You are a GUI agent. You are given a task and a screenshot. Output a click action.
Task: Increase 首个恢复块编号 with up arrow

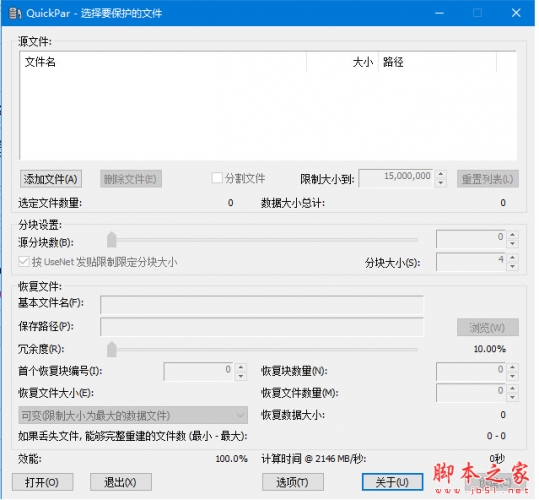pos(241,367)
